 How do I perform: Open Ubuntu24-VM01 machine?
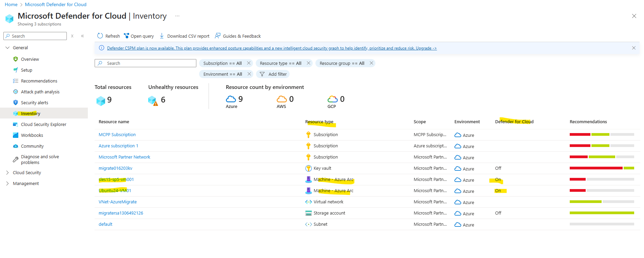point(115,190)
